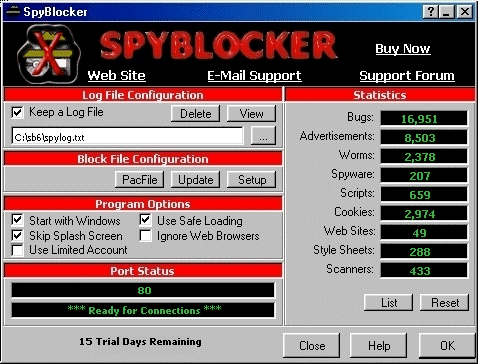Confirm with the OK button

447,345
